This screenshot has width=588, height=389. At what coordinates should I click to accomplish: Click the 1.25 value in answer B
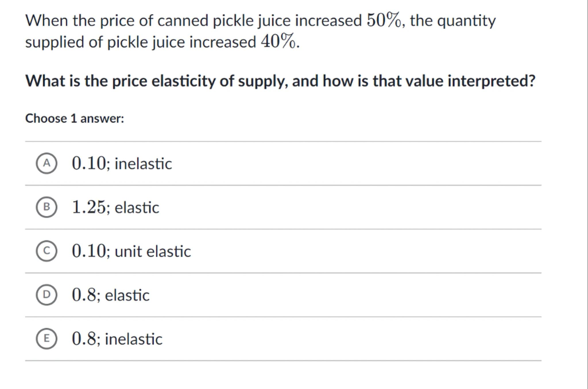89,207
